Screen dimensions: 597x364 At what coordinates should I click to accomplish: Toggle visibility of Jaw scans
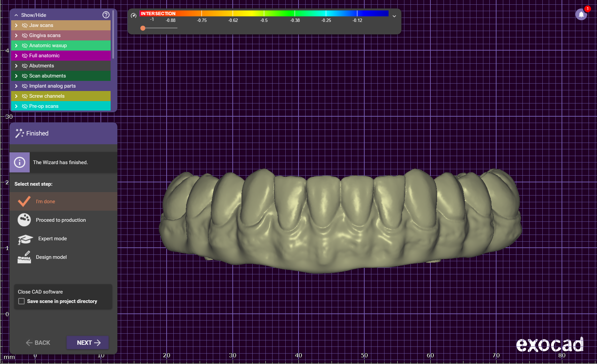[25, 25]
